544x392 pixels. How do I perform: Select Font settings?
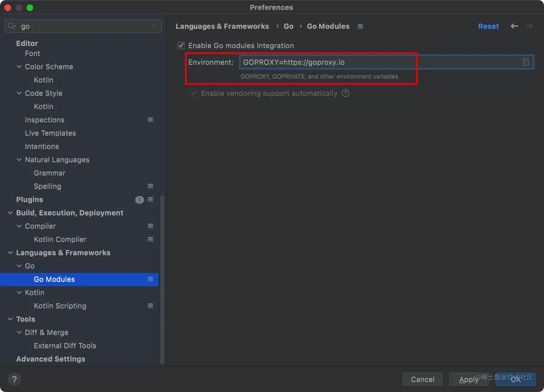pyautogui.click(x=32, y=54)
